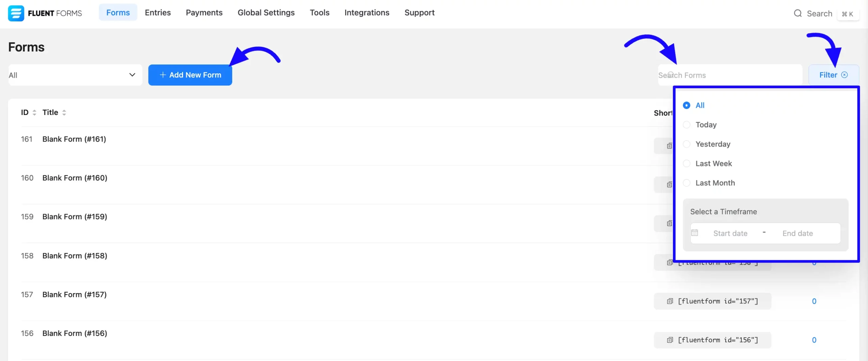The image size is (868, 361).
Task: Sort by Title column arrows
Action: pos(64,113)
